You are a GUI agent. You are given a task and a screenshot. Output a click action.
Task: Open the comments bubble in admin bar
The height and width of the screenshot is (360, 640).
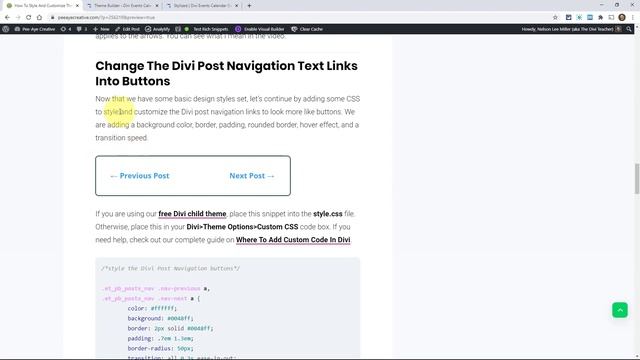coord(82,29)
